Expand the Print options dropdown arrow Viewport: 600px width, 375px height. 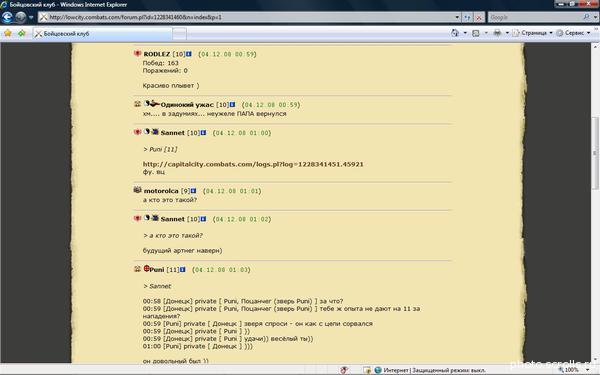(507, 33)
